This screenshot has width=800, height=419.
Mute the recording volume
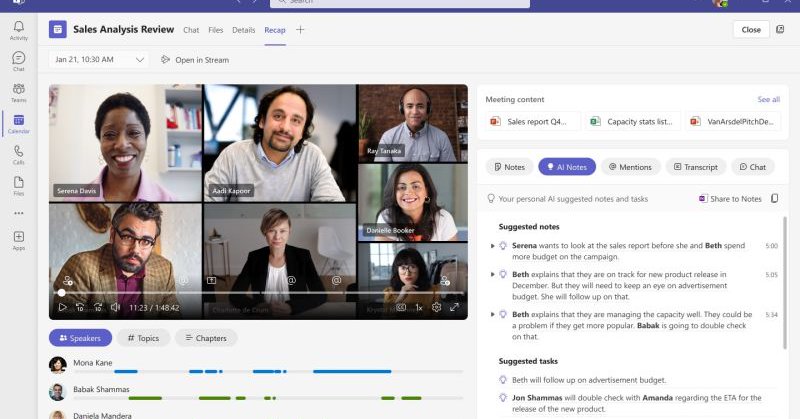coord(116,307)
